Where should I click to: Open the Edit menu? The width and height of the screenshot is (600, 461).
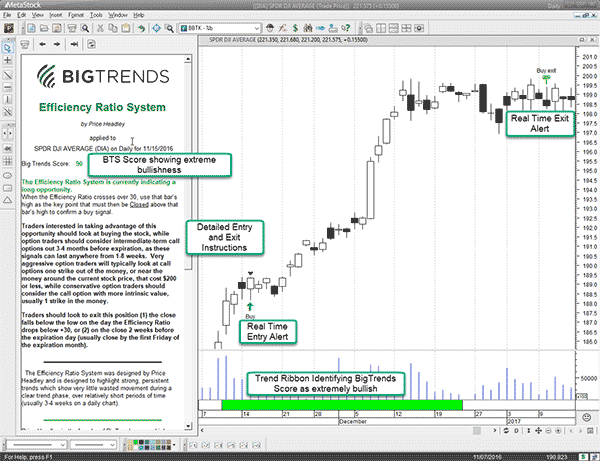21,15
